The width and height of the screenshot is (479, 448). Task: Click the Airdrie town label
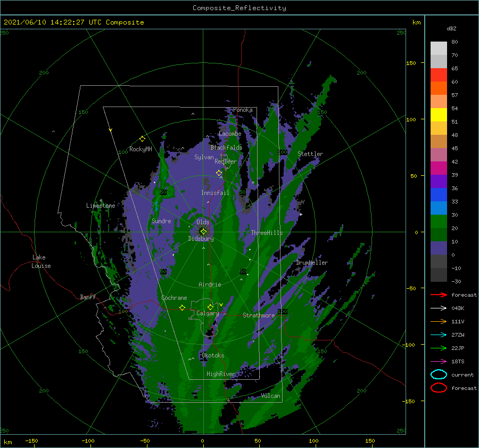pos(210,284)
